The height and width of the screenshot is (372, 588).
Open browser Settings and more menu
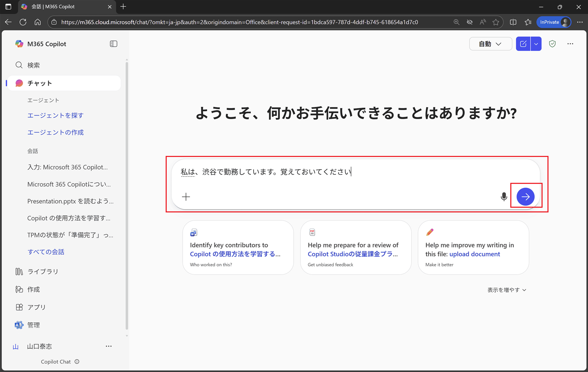coord(580,22)
